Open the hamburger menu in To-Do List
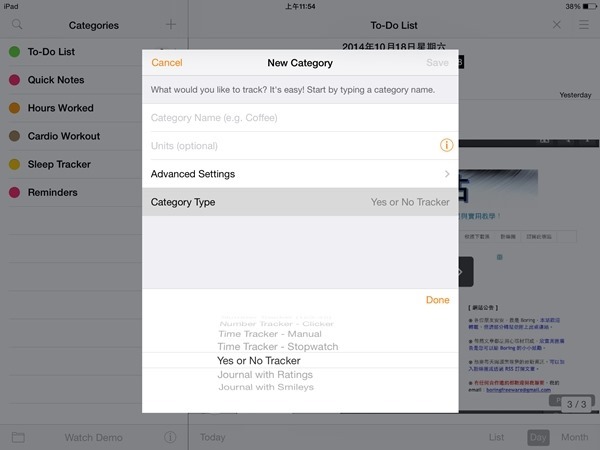The width and height of the screenshot is (600, 450). point(584,25)
